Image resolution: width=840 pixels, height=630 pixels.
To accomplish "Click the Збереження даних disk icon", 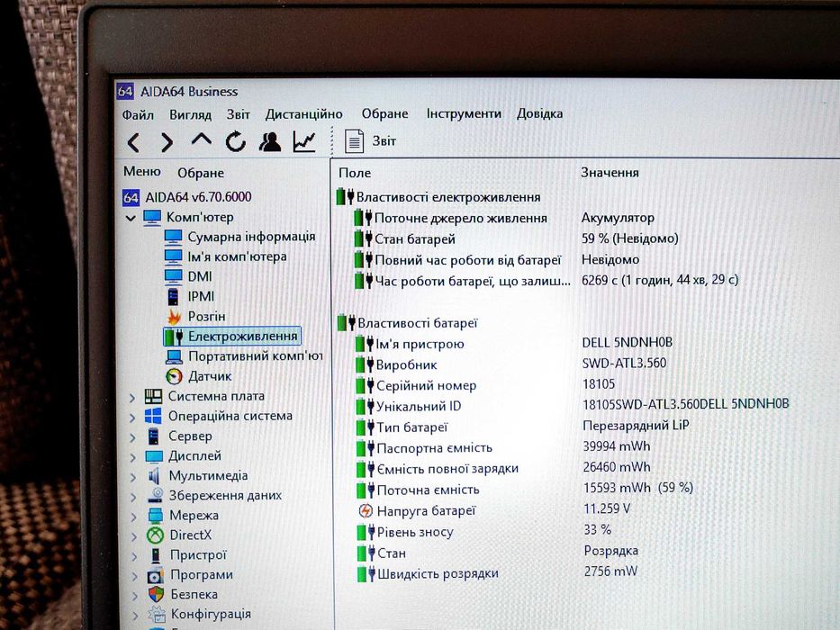I will pyautogui.click(x=156, y=495).
